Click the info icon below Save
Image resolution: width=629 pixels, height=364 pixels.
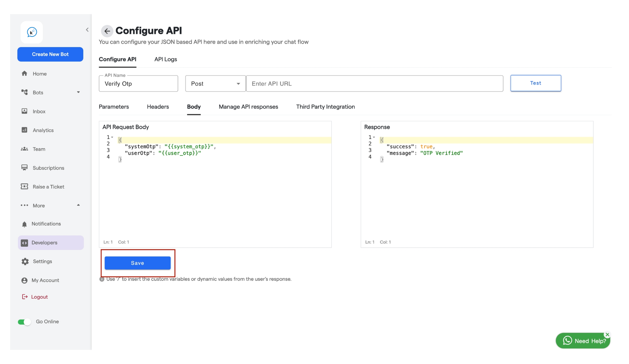pyautogui.click(x=102, y=279)
